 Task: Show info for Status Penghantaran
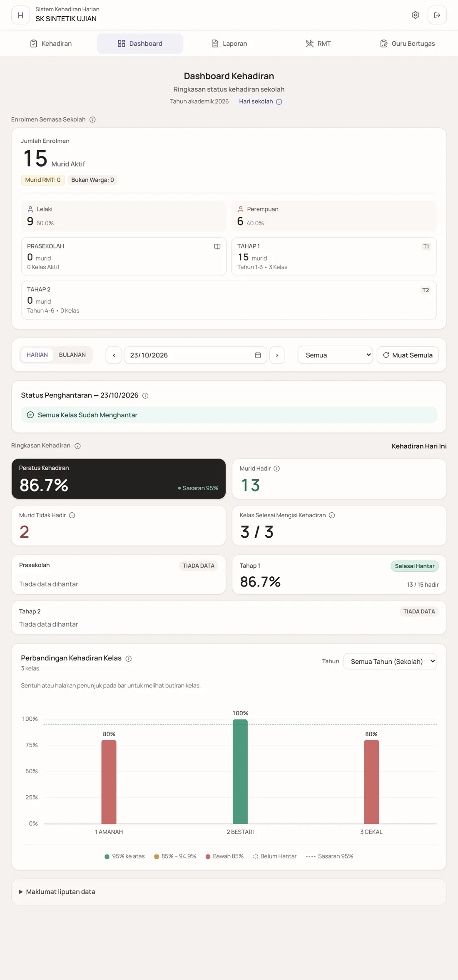pyautogui.click(x=145, y=396)
